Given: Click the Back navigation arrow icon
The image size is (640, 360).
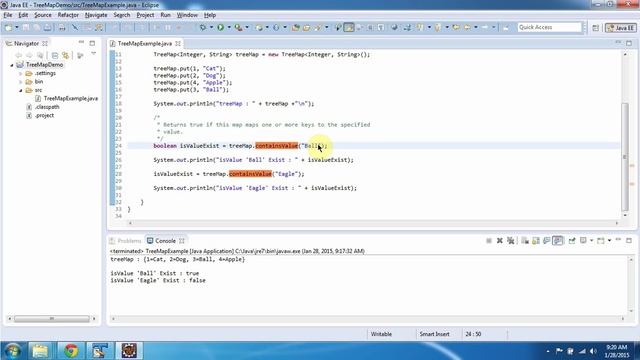Looking at the screenshot, I should (467, 28).
